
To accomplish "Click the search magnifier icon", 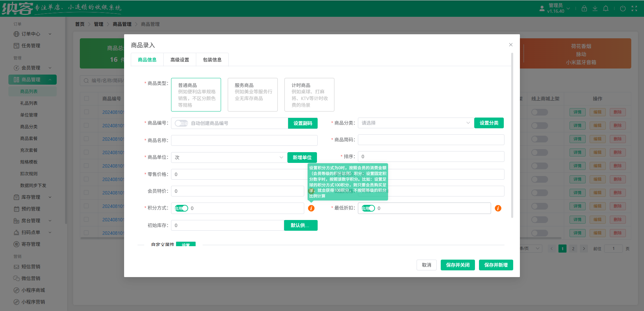I will (86, 81).
